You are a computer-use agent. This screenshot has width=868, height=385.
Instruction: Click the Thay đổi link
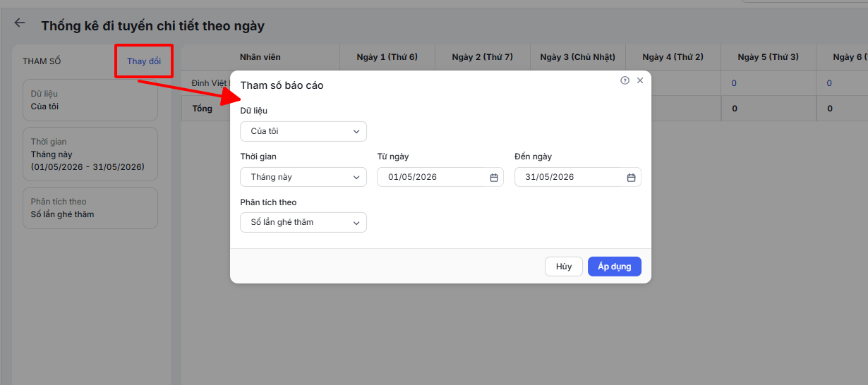point(144,61)
